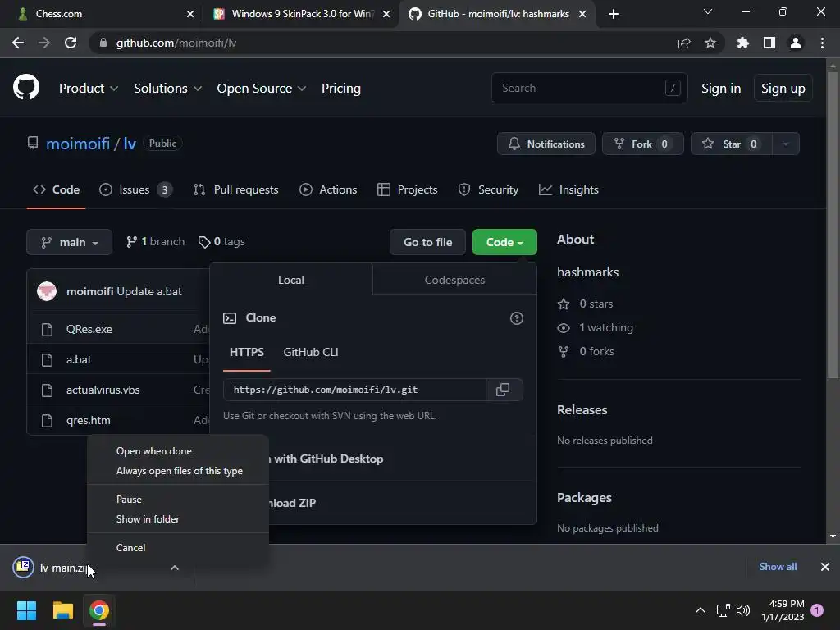Switch to Pull requests tab
Viewport: 840px width, 630px height.
pyautogui.click(x=235, y=189)
